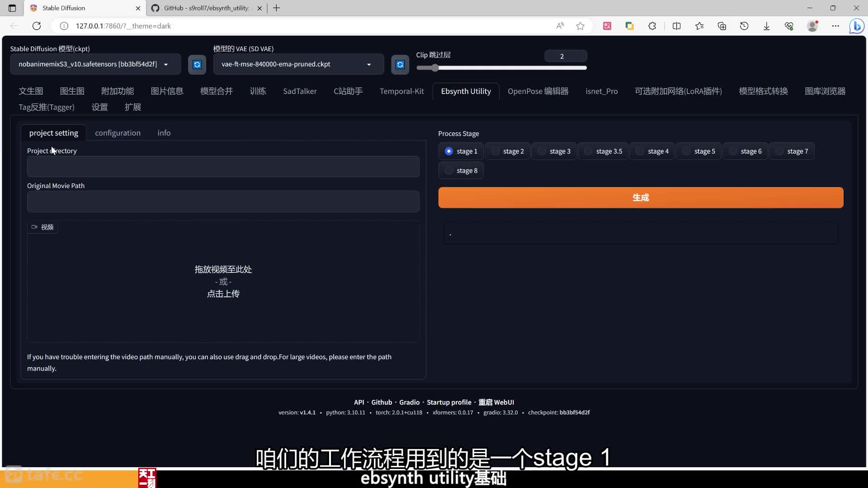
Task: Click the green-yellow extension icon
Action: 629,26
